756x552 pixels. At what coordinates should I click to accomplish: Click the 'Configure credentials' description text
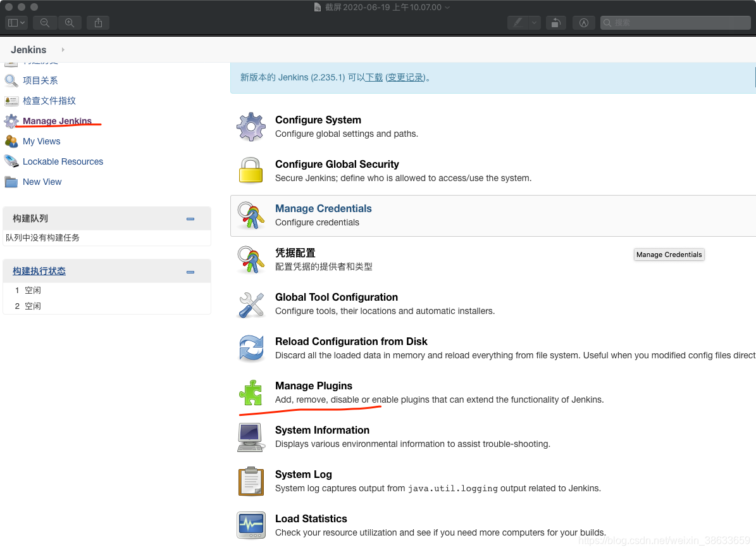click(x=317, y=222)
